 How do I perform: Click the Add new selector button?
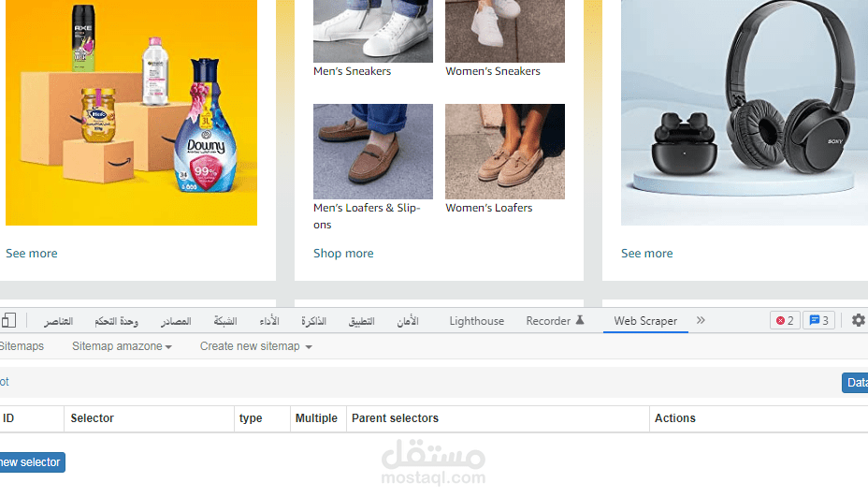(x=32, y=462)
